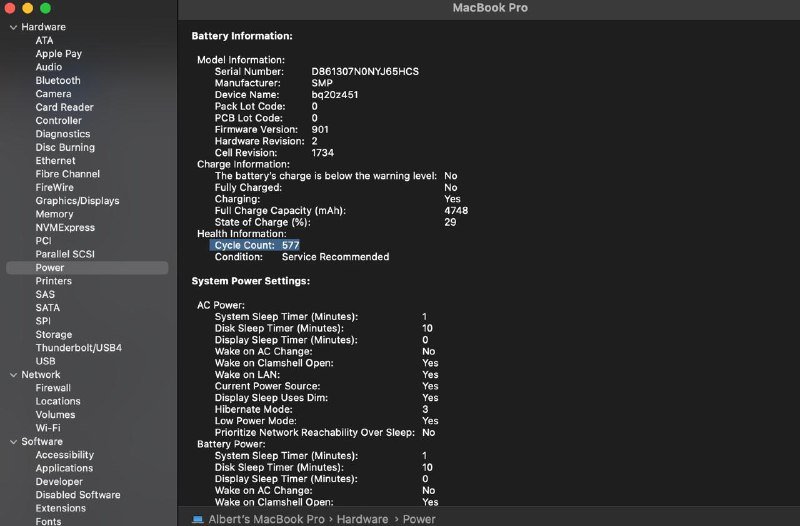The height and width of the screenshot is (526, 800).
Task: Select SAS in the sidebar
Action: click(45, 294)
